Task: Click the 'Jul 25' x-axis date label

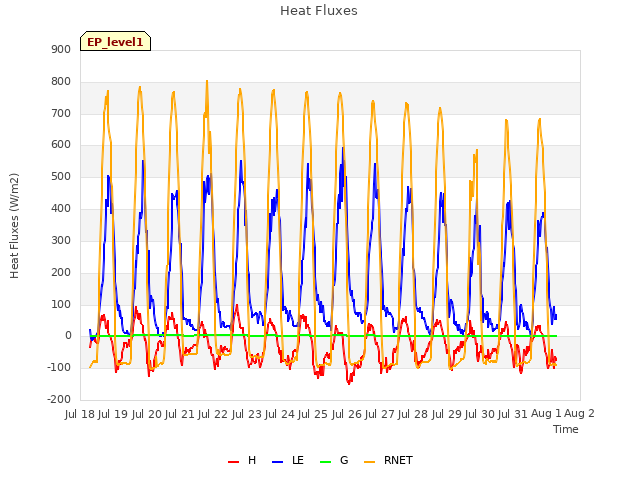Action: click(x=313, y=414)
